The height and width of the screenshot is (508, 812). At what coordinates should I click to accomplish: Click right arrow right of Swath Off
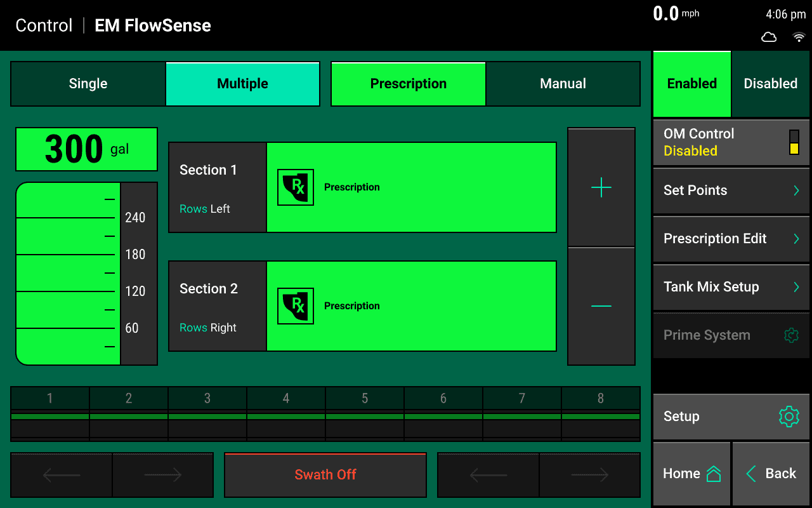(x=590, y=475)
